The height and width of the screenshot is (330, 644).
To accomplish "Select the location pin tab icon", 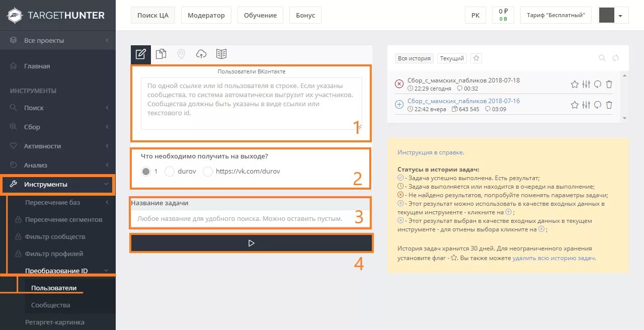I will (x=181, y=54).
